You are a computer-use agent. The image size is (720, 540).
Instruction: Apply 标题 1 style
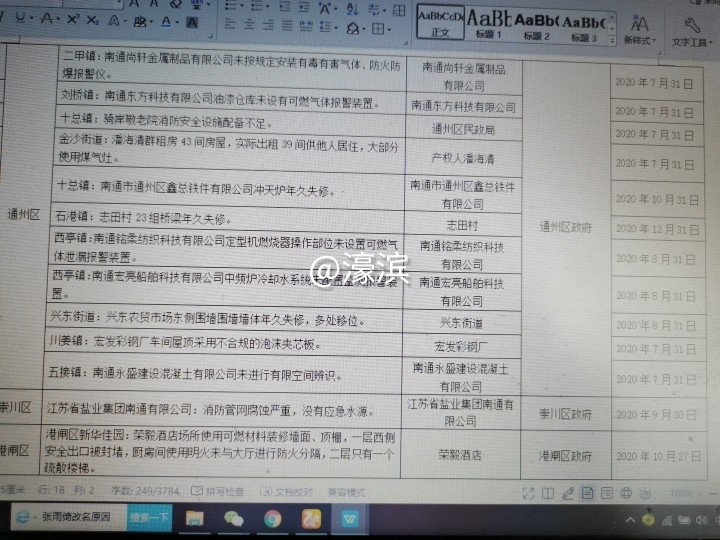pos(489,24)
